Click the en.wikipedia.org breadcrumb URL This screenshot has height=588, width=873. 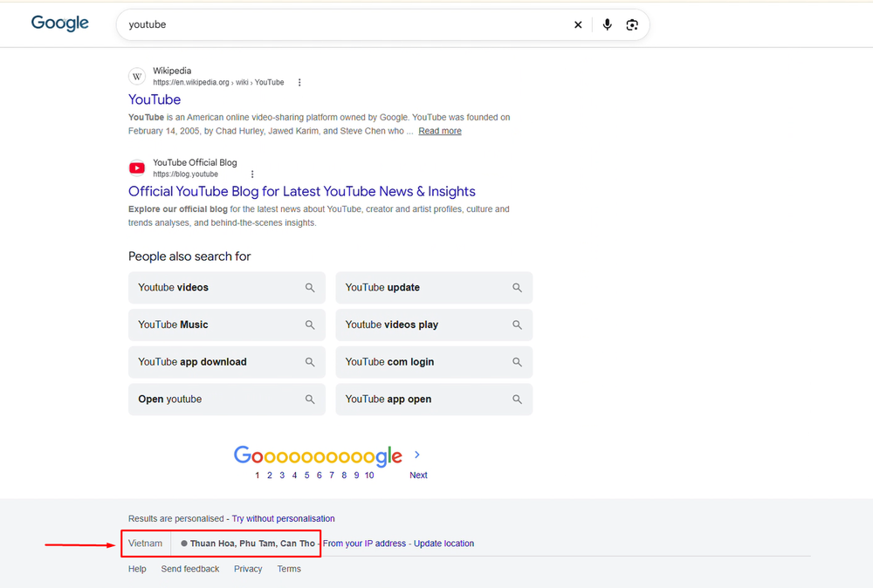pyautogui.click(x=218, y=82)
